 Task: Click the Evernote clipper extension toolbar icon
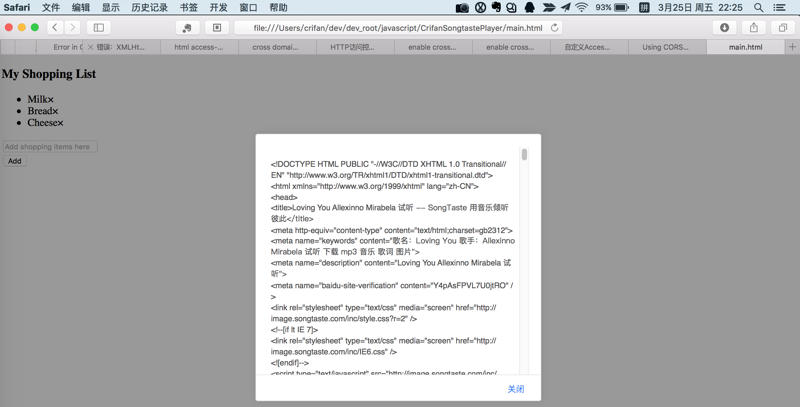(x=187, y=28)
